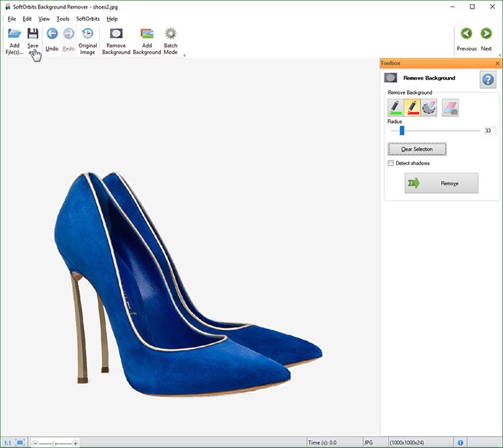Select the red background marker tool

tap(412, 108)
